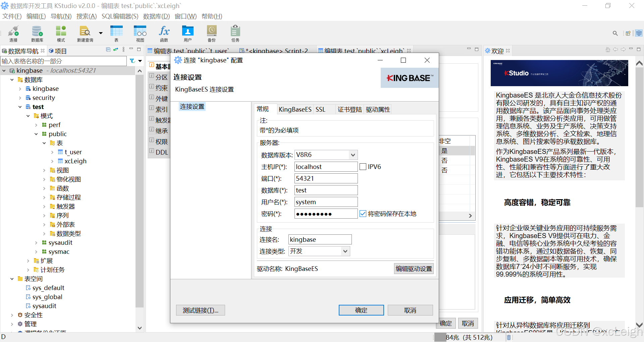This screenshot has width=644, height=342.
Task: Click the 测试链接 button
Action: pyautogui.click(x=200, y=310)
